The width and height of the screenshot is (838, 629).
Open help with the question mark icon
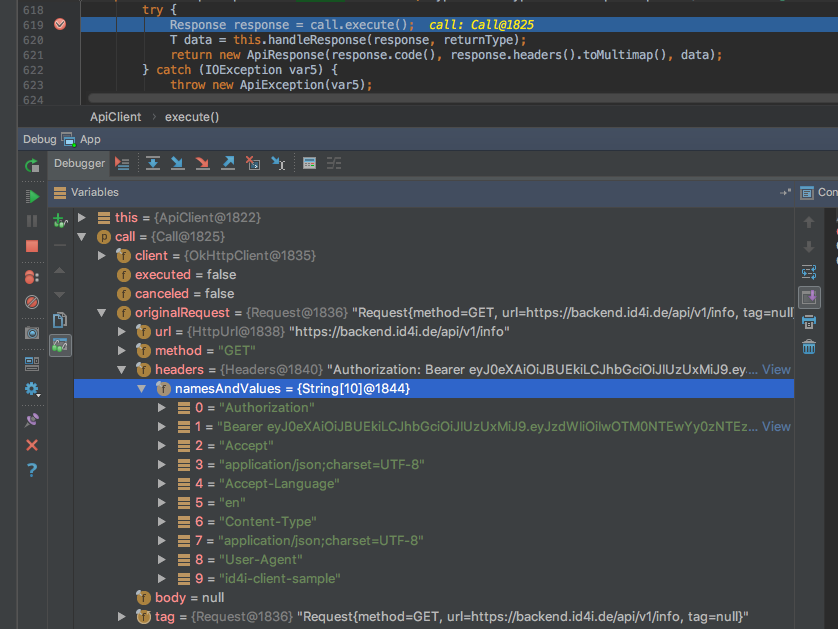click(32, 469)
